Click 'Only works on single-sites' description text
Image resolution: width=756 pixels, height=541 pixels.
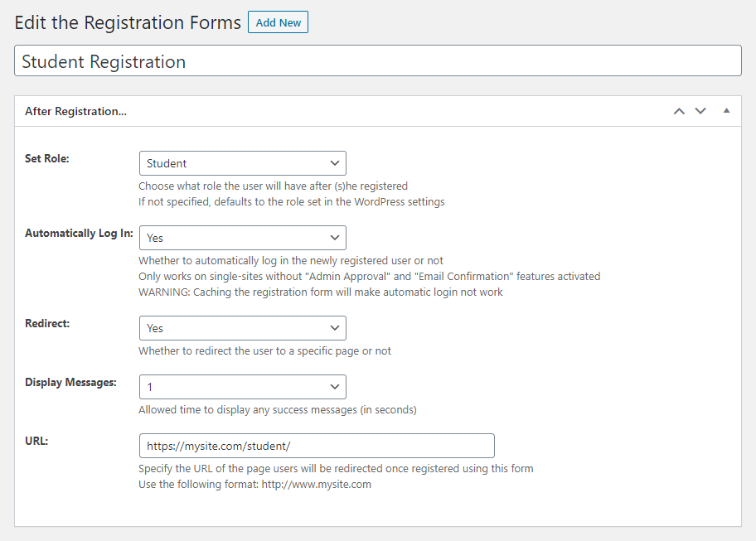pyautogui.click(x=370, y=276)
